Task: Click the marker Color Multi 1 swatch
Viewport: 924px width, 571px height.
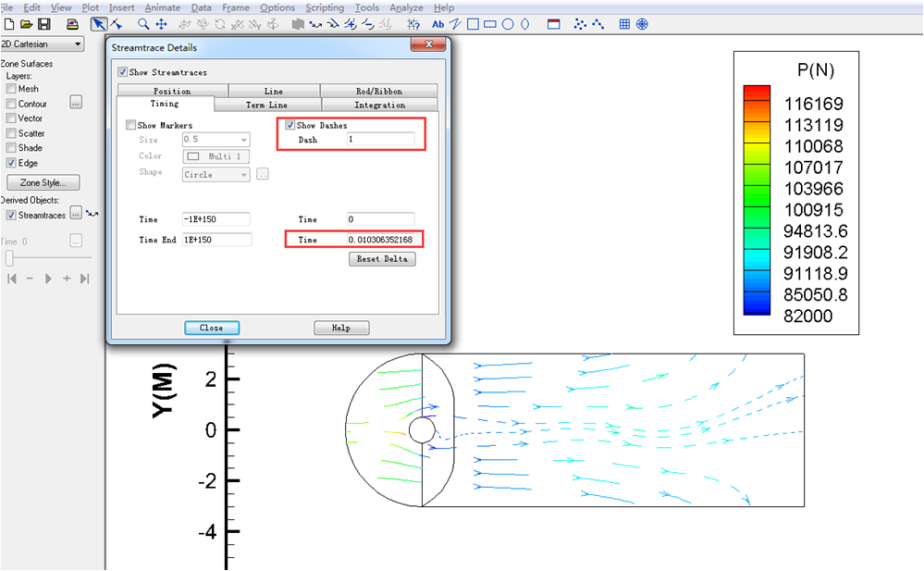Action: point(216,157)
